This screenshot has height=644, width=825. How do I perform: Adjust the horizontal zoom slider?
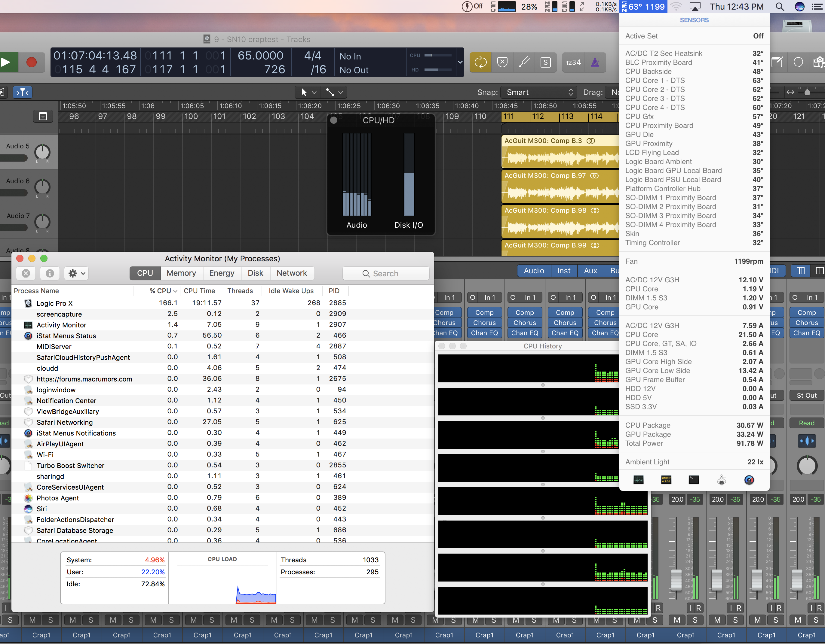[x=807, y=92]
